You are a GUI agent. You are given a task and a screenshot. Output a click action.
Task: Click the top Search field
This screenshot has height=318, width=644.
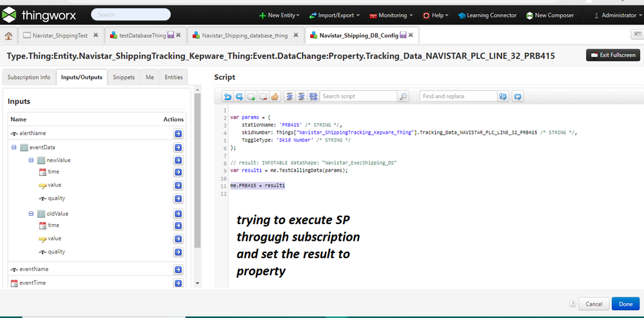(x=131, y=15)
